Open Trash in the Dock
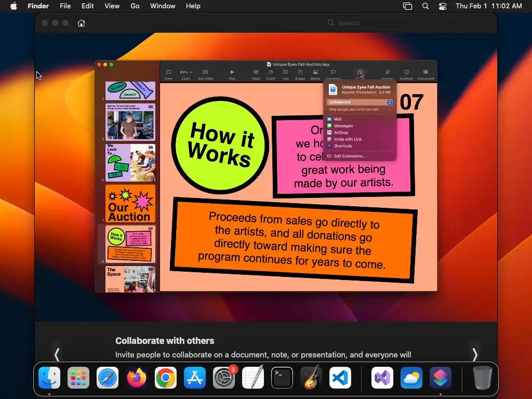532x399 pixels. tap(483, 378)
